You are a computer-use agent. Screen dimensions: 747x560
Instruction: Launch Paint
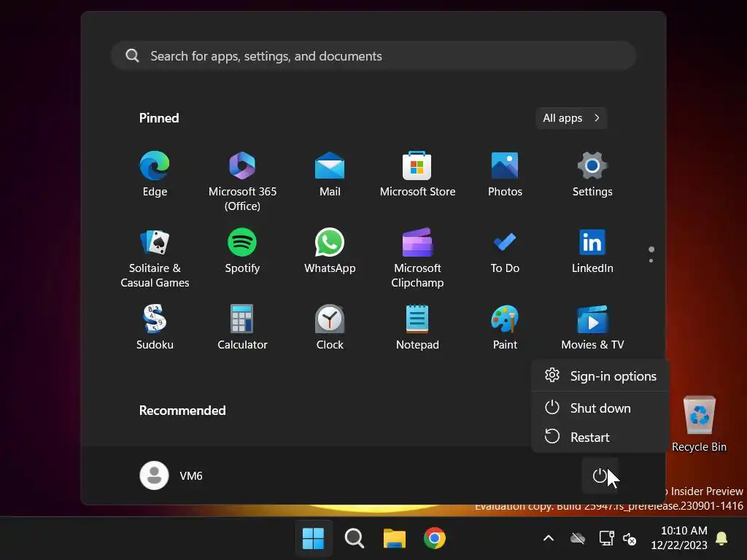505,327
